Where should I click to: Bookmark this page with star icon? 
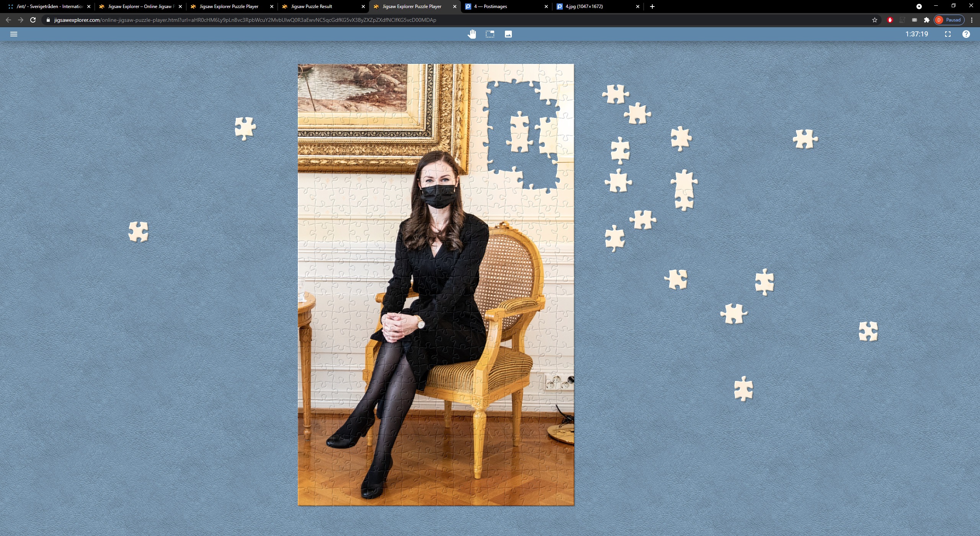tap(875, 20)
